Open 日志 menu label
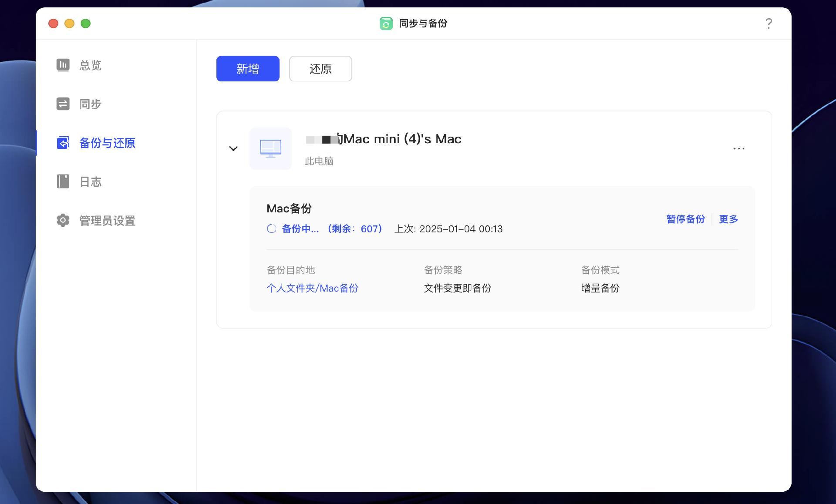Image resolution: width=836 pixels, height=504 pixels. [x=91, y=181]
